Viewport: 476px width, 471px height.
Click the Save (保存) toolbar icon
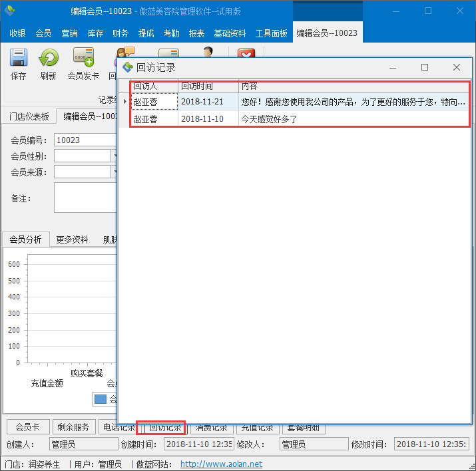point(19,57)
